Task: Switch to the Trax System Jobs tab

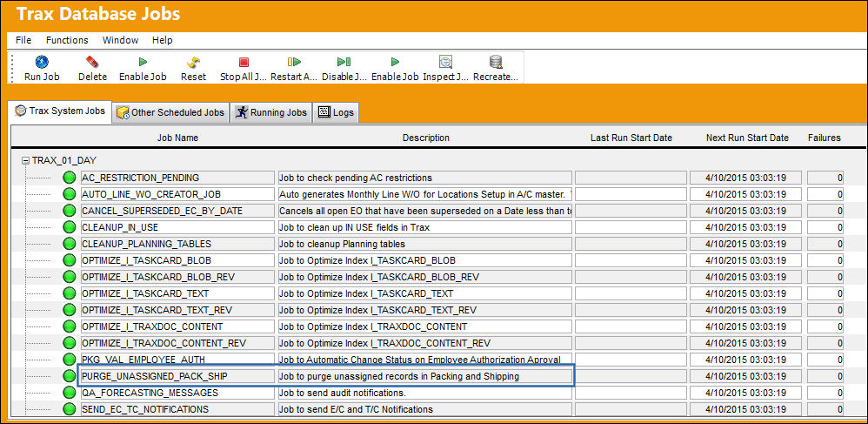Action: click(x=60, y=111)
